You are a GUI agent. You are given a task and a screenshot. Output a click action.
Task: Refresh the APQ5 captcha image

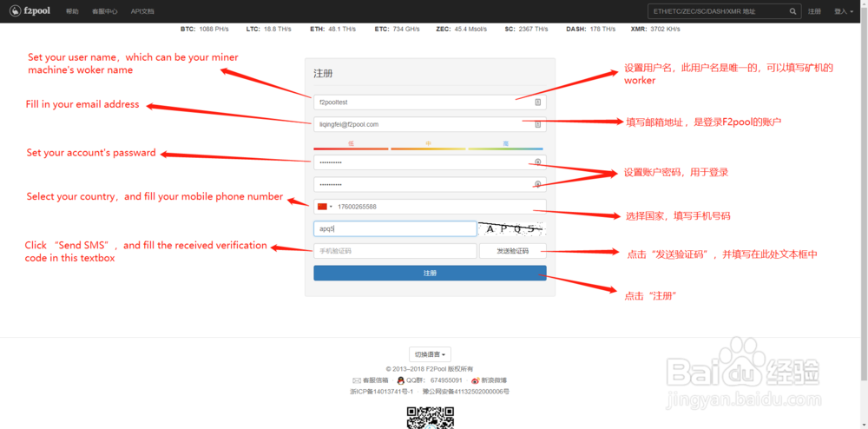coord(513,228)
